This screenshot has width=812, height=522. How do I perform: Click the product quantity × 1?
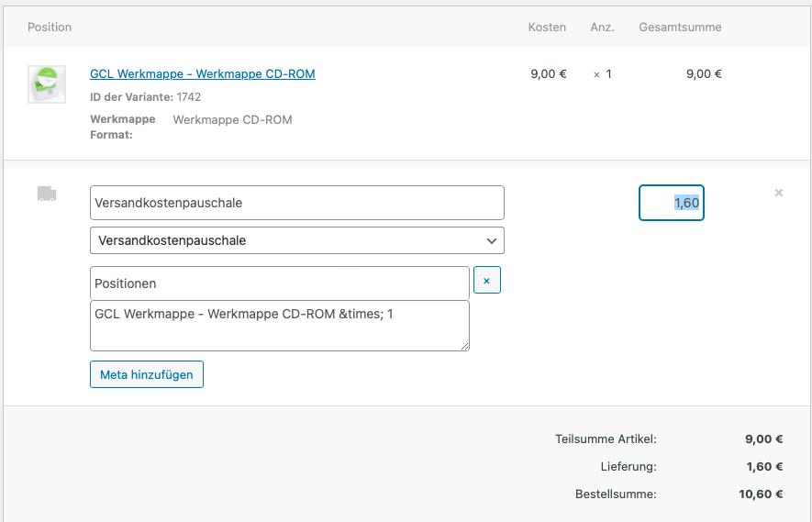point(602,74)
